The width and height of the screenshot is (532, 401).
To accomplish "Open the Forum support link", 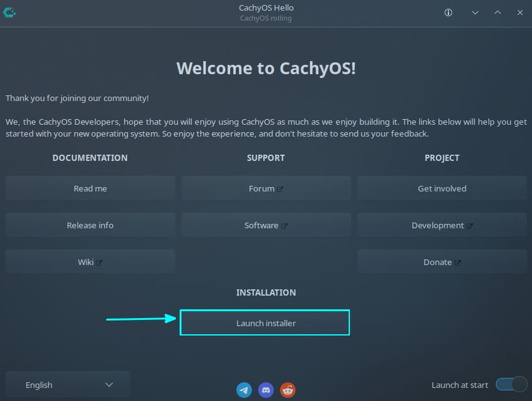I will (266, 188).
